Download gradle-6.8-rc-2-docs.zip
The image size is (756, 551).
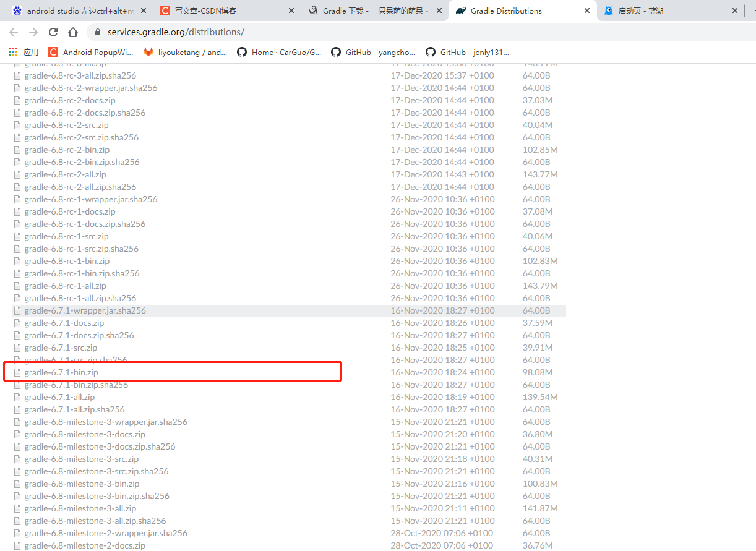pyautogui.click(x=70, y=100)
